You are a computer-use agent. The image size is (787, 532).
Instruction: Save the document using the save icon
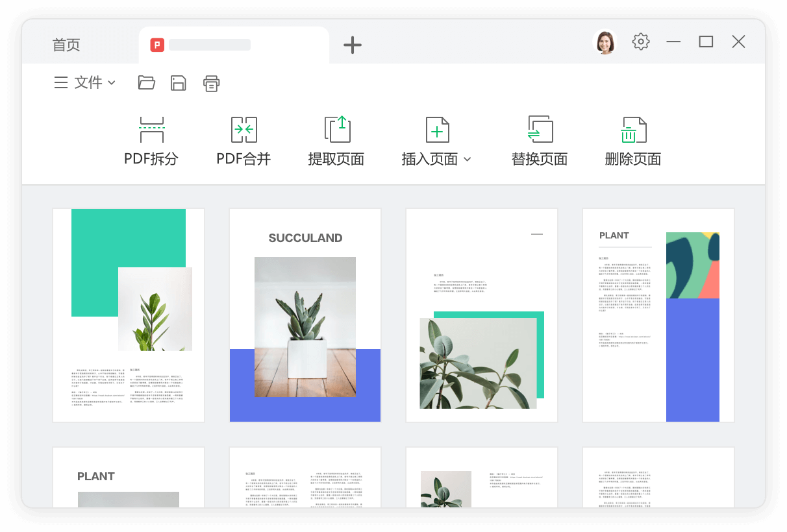coord(178,83)
